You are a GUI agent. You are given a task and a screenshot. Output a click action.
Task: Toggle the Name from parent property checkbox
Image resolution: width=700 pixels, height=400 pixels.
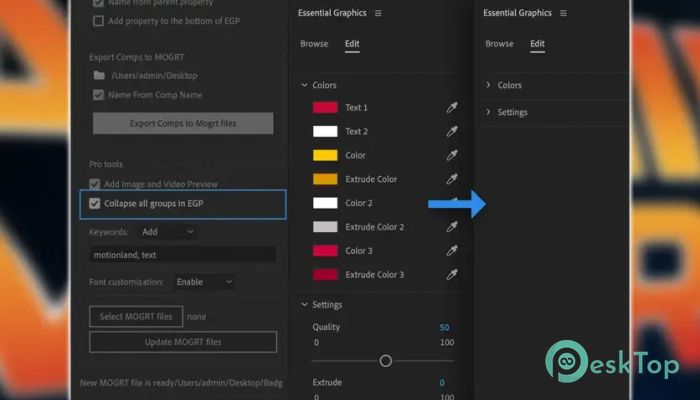(x=98, y=3)
